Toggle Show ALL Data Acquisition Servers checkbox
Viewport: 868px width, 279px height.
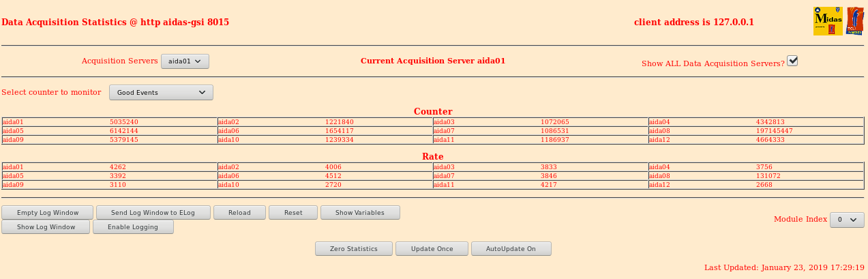coord(792,61)
